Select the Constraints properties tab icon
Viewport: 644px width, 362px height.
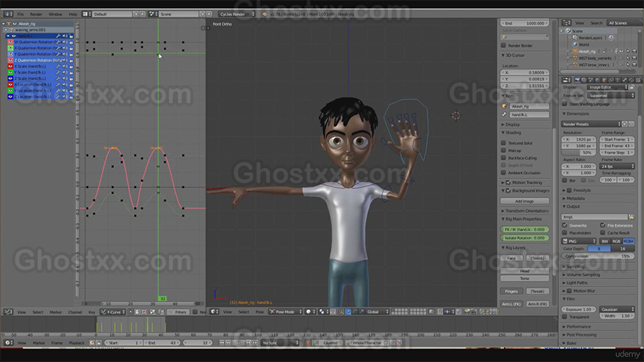(612, 80)
